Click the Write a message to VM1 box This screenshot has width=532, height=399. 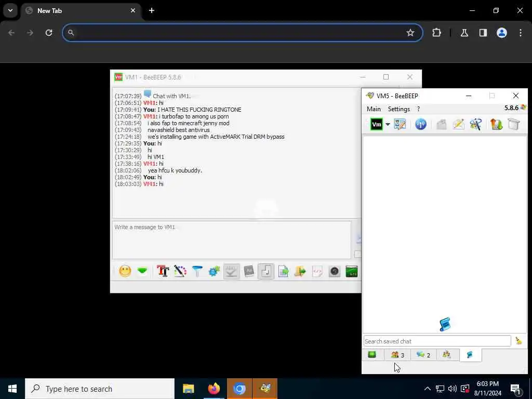[232, 240]
